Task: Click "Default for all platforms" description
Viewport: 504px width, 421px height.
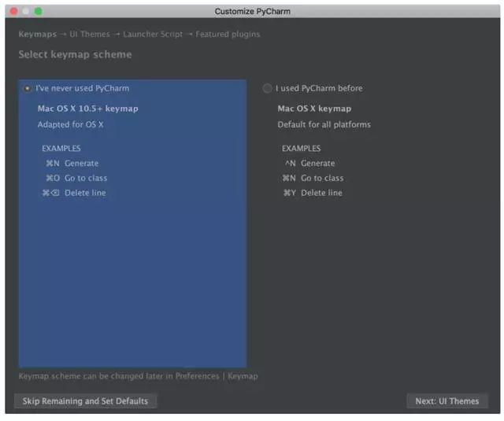Action: click(324, 124)
